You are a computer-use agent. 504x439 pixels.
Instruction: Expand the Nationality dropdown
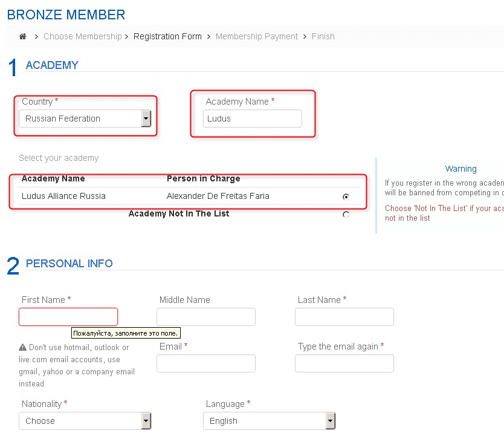click(85, 421)
